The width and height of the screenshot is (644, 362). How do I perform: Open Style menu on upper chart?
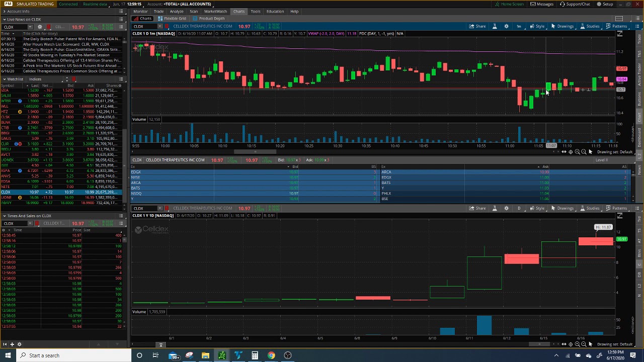coord(537,26)
